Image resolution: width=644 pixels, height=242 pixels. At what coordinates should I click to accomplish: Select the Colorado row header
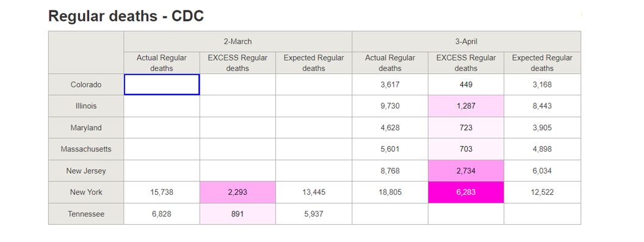pyautogui.click(x=86, y=84)
